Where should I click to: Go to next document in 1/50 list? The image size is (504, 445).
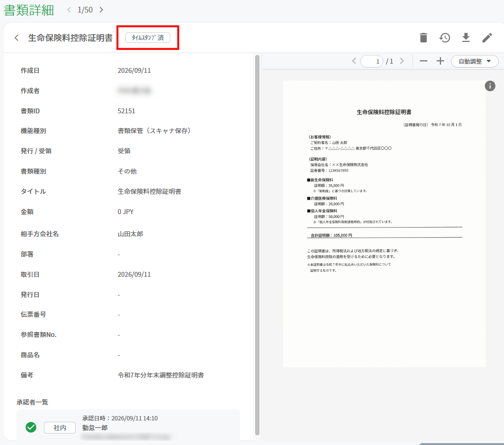tap(101, 10)
